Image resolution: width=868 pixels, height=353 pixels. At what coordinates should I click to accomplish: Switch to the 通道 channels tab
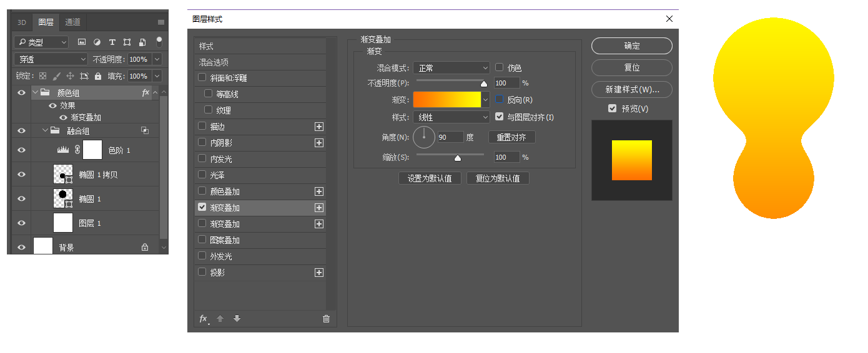(x=73, y=22)
